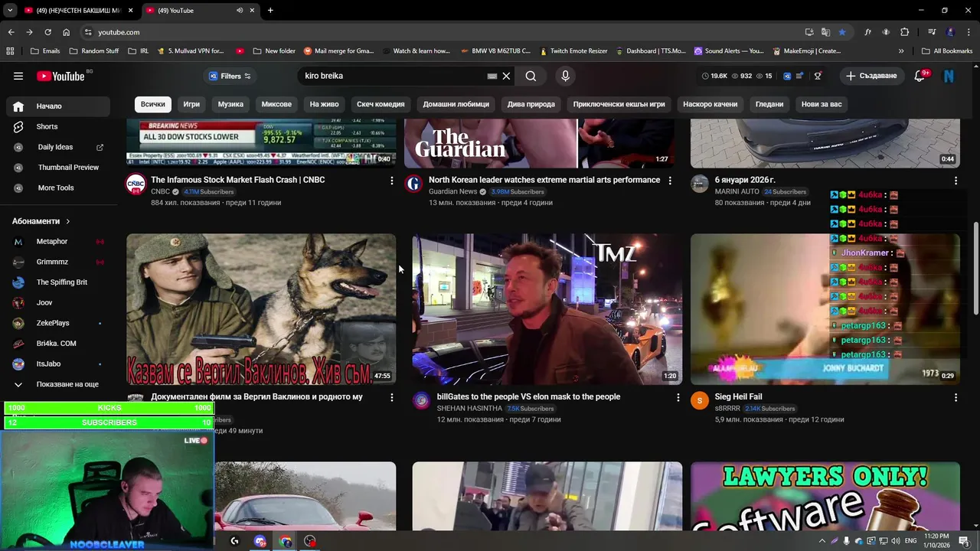Select the Всички filter chip

pos(153,104)
